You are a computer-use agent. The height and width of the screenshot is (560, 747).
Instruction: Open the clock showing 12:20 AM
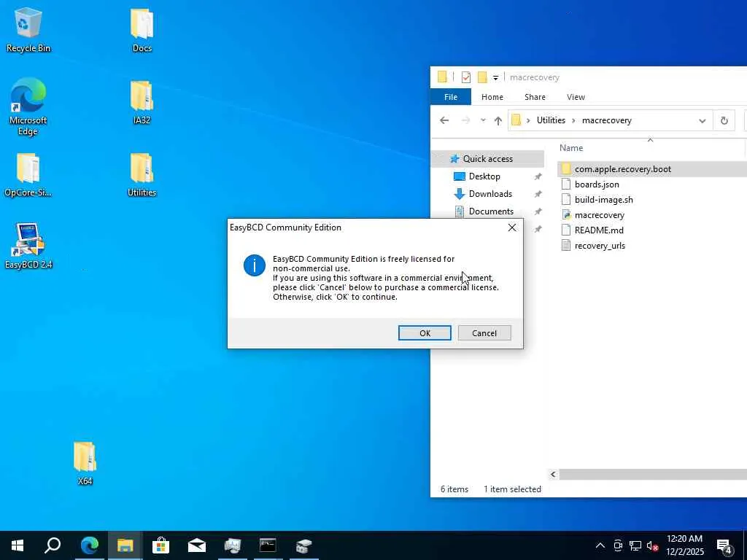684,545
